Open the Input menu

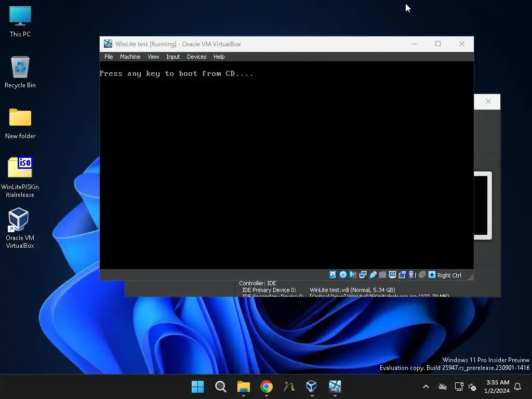click(172, 57)
